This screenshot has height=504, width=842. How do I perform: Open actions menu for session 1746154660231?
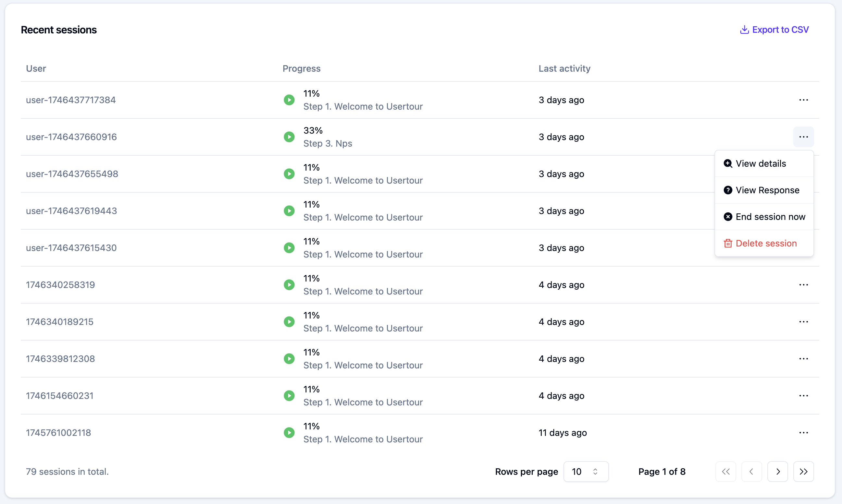[803, 396]
